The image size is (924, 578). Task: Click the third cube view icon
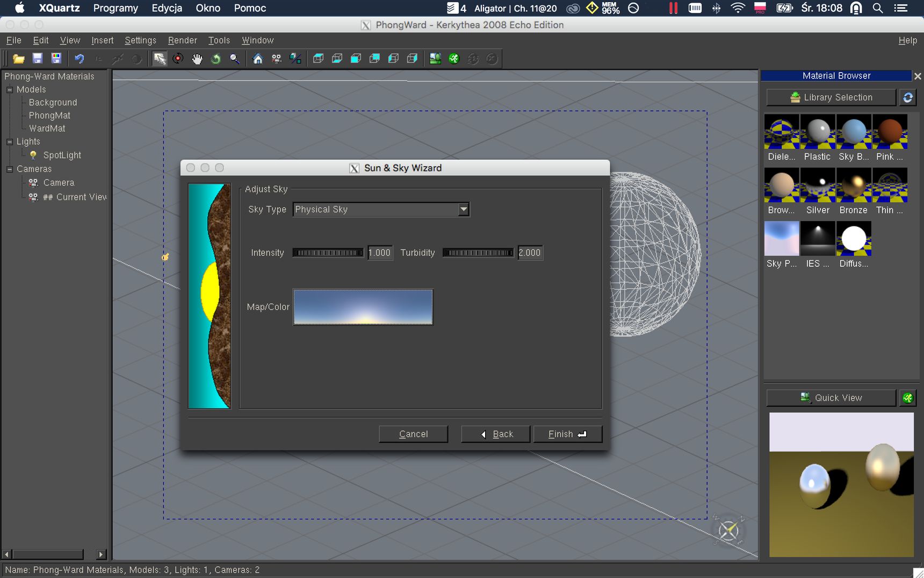coord(356,59)
